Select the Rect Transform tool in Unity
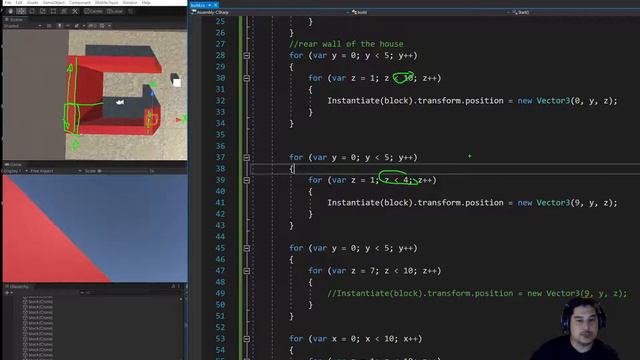 click(53, 11)
